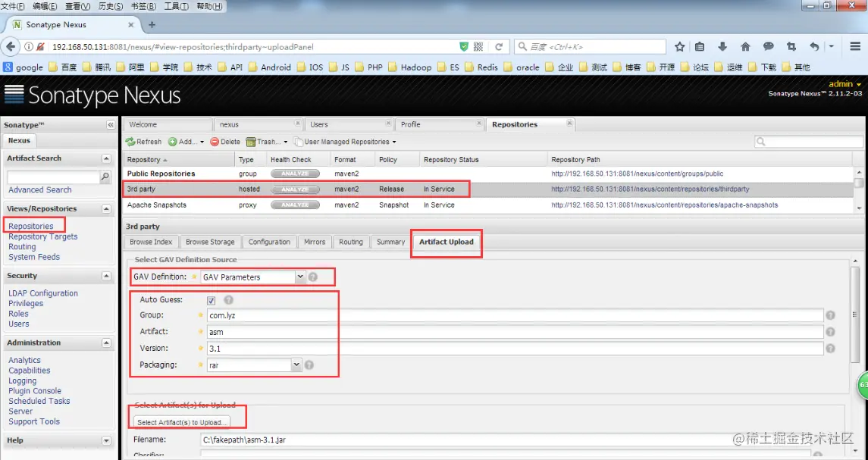Screen dimensions: 868x460
Task: Click the crop screenshot toolbar icon
Action: [791, 47]
